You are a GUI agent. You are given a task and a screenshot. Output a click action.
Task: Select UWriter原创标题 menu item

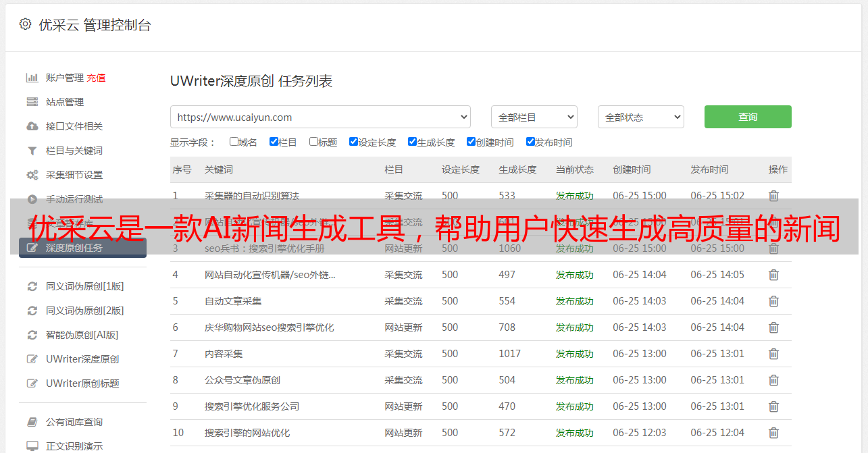[82, 383]
